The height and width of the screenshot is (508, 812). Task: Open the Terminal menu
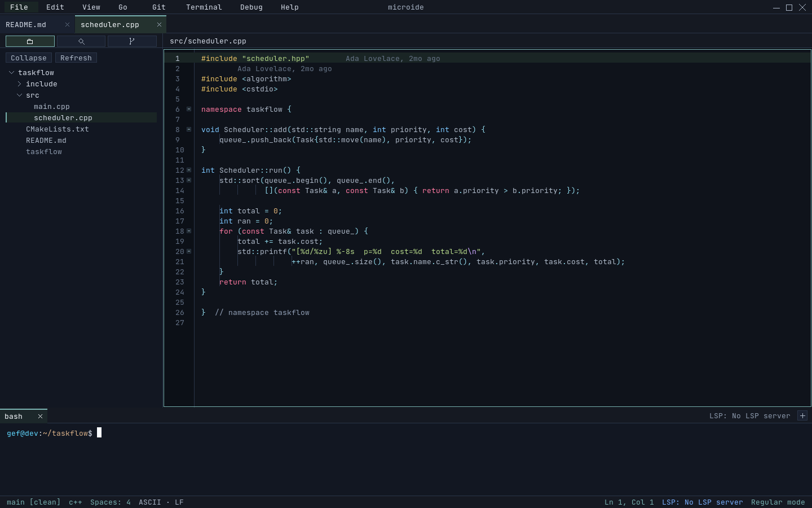tap(204, 7)
